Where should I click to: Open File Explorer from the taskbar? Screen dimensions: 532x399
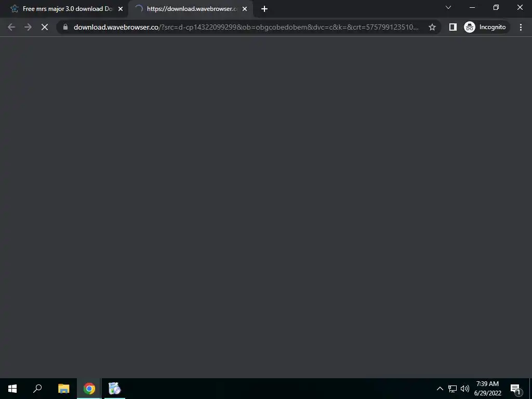(x=63, y=389)
